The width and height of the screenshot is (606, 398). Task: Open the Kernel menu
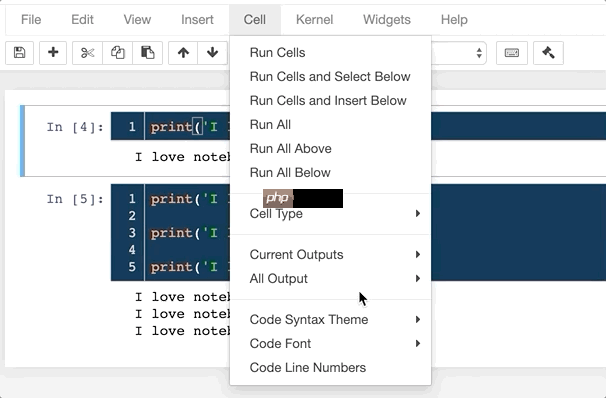pyautogui.click(x=315, y=20)
